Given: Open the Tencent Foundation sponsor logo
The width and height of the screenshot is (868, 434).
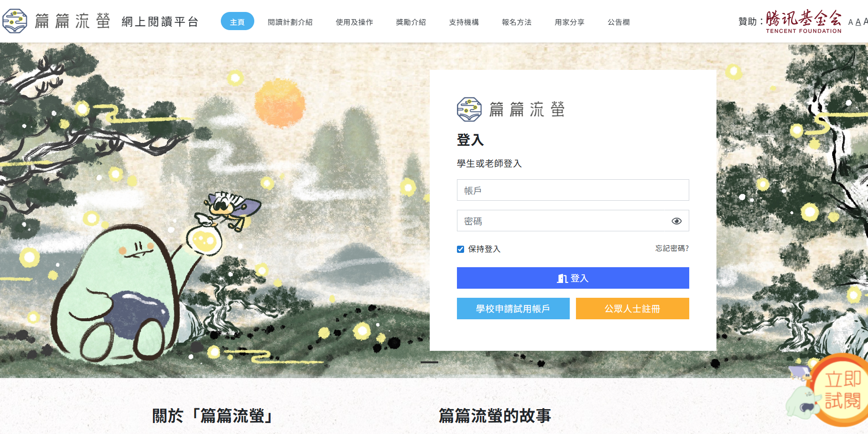Looking at the screenshot, I should [x=803, y=22].
